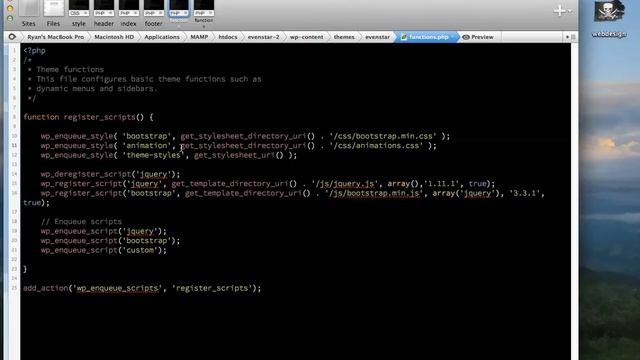The image size is (640, 360).
Task: Click the '1.11.1' version string
Action: point(442,184)
